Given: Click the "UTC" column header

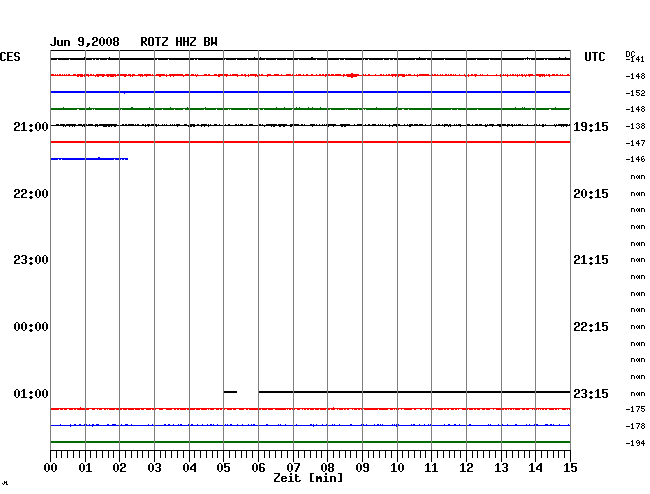Looking at the screenshot, I should pos(594,57).
